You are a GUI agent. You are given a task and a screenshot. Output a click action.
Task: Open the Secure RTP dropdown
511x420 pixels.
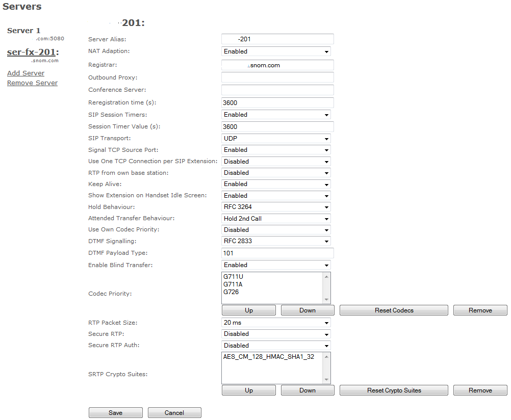(276, 334)
